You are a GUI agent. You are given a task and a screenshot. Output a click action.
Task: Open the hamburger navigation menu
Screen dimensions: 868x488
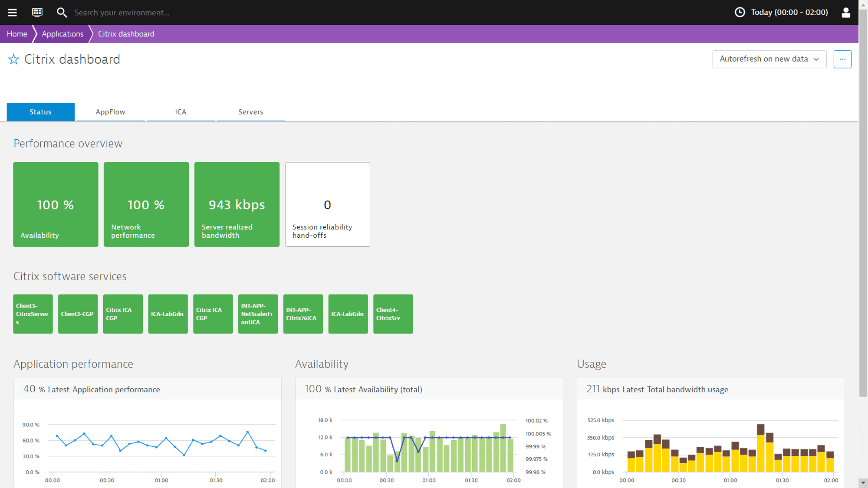pos(12,12)
